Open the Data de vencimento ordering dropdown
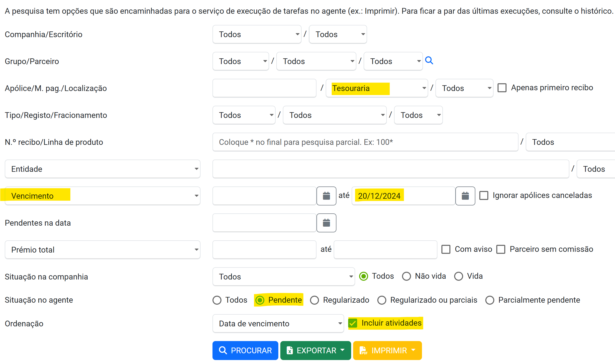The image size is (615, 364). [278, 324]
